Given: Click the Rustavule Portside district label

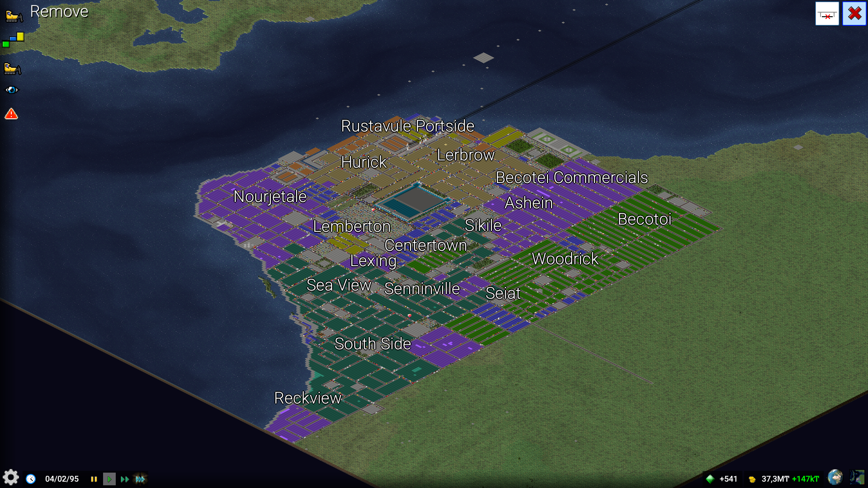Looking at the screenshot, I should pyautogui.click(x=407, y=126).
